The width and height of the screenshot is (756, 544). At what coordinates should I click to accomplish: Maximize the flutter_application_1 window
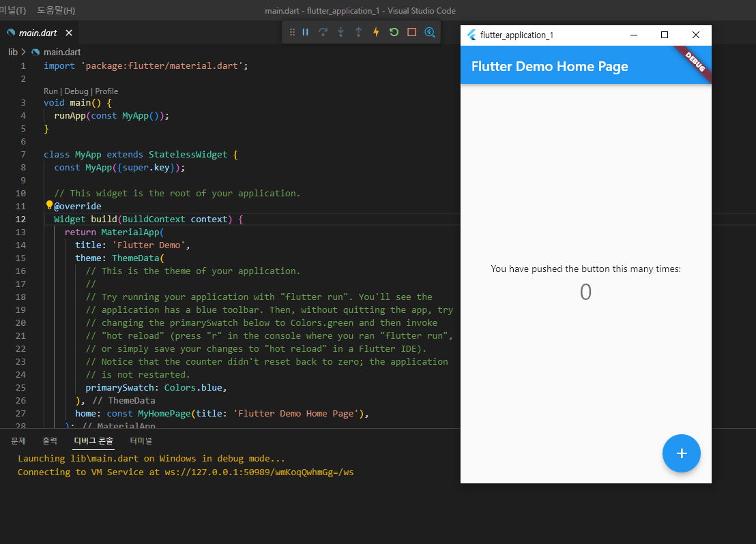click(665, 35)
